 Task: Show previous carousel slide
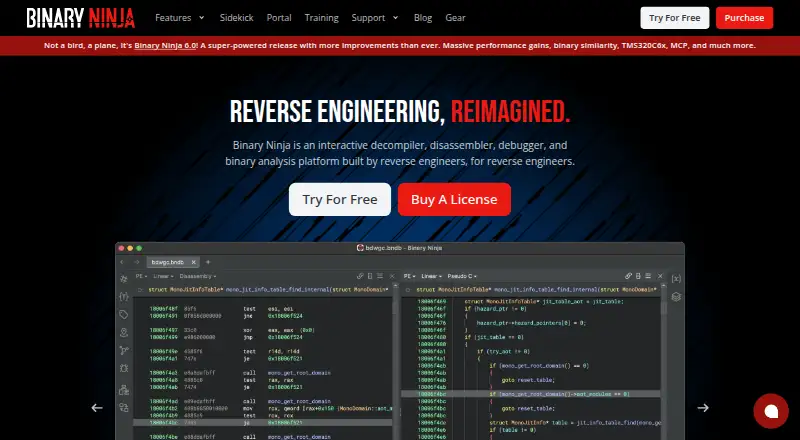click(x=97, y=408)
